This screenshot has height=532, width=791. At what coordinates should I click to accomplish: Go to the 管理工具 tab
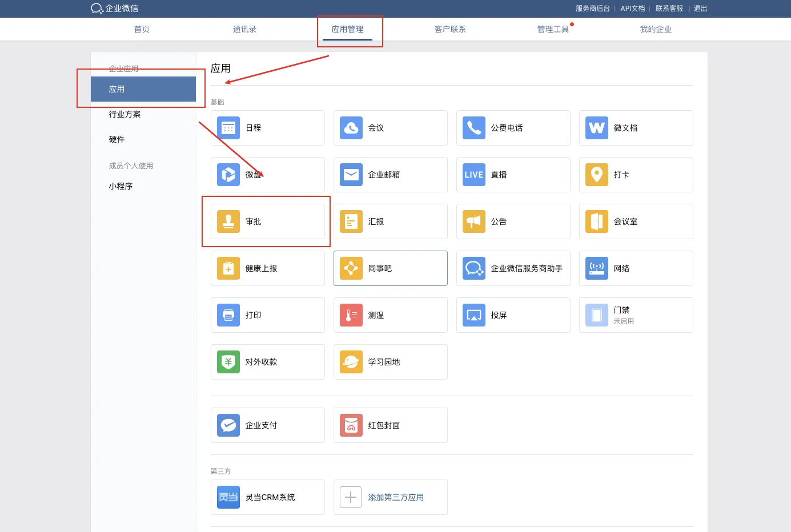[x=553, y=29]
